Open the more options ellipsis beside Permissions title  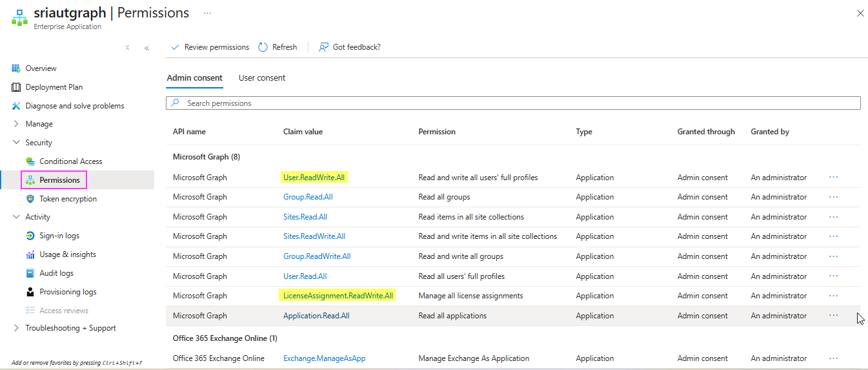(x=207, y=13)
